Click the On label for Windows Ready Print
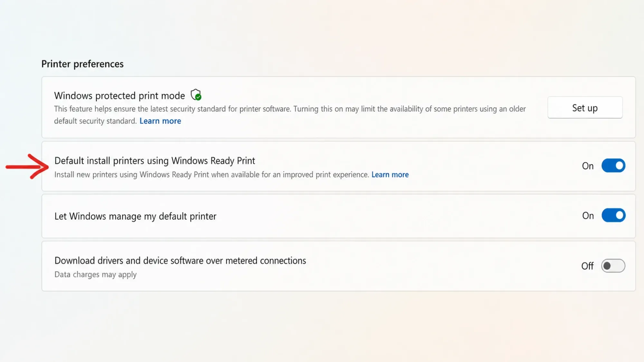This screenshot has height=362, width=644. (588, 166)
